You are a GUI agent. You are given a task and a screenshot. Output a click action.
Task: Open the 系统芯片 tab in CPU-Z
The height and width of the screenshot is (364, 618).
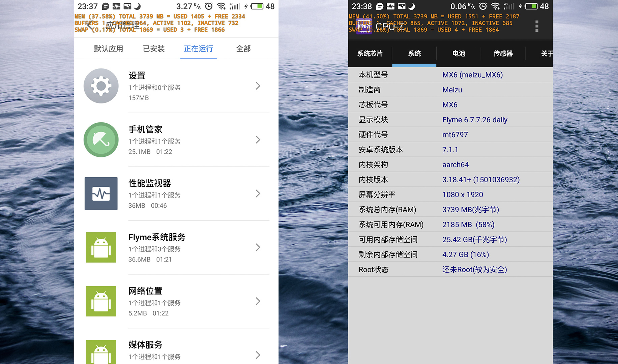pyautogui.click(x=370, y=54)
